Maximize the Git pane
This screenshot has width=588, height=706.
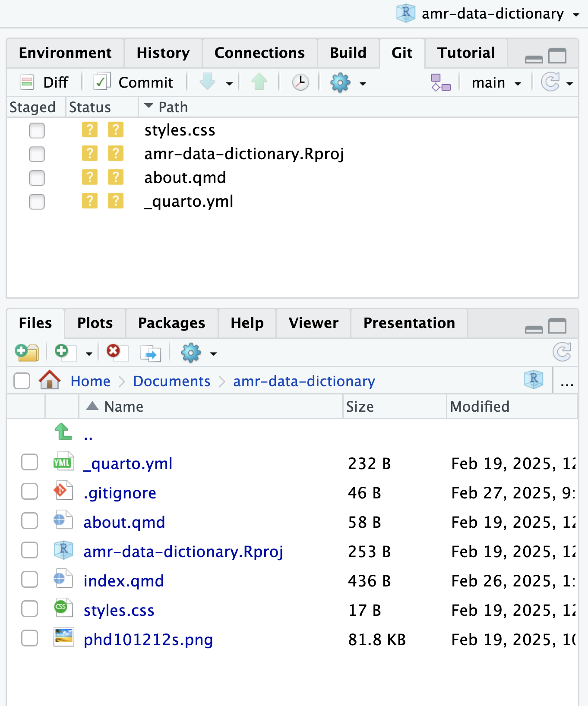(557, 56)
